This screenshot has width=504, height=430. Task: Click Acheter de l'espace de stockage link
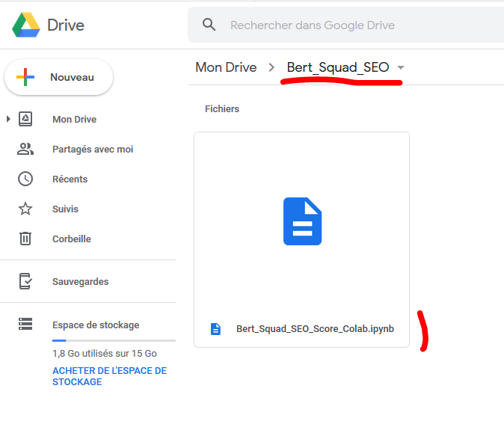click(x=109, y=376)
